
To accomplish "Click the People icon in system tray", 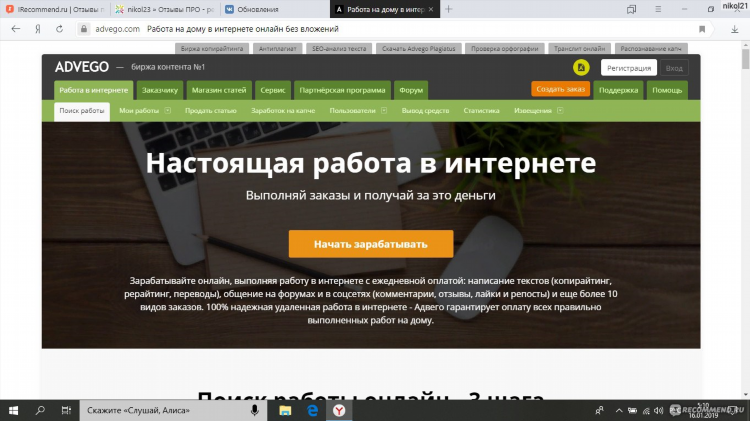I will point(599,410).
